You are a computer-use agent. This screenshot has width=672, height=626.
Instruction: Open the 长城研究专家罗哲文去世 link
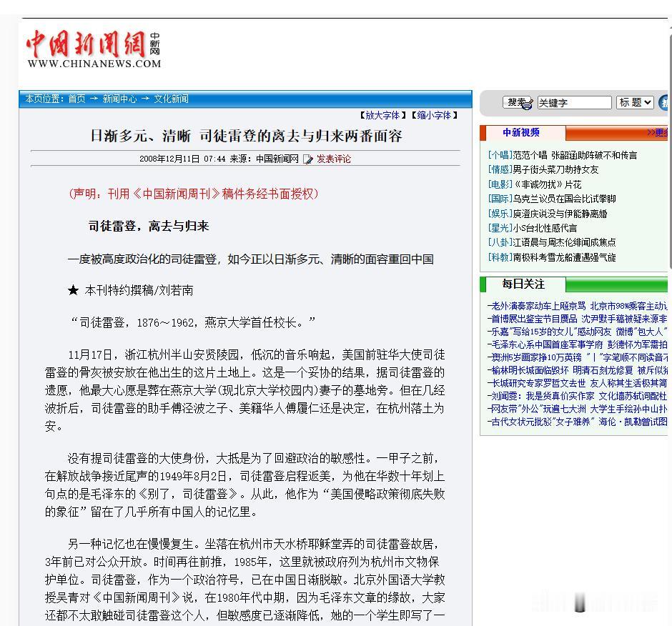(x=538, y=383)
